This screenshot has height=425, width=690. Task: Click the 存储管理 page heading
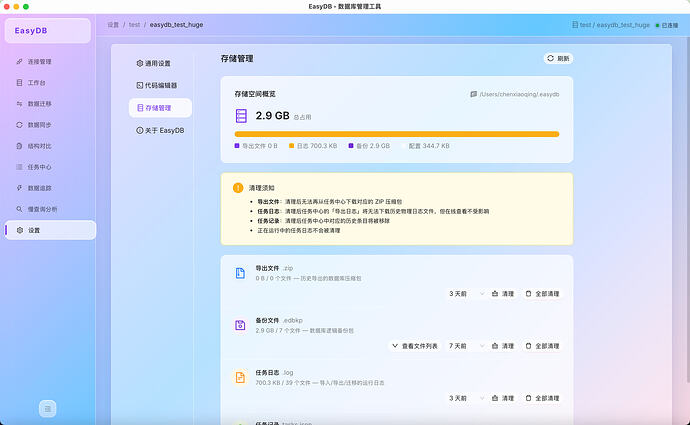click(237, 59)
